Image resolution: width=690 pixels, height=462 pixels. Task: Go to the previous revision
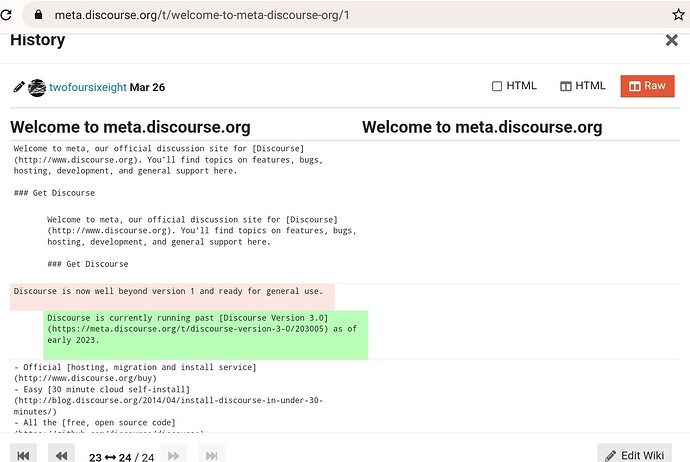(x=62, y=455)
